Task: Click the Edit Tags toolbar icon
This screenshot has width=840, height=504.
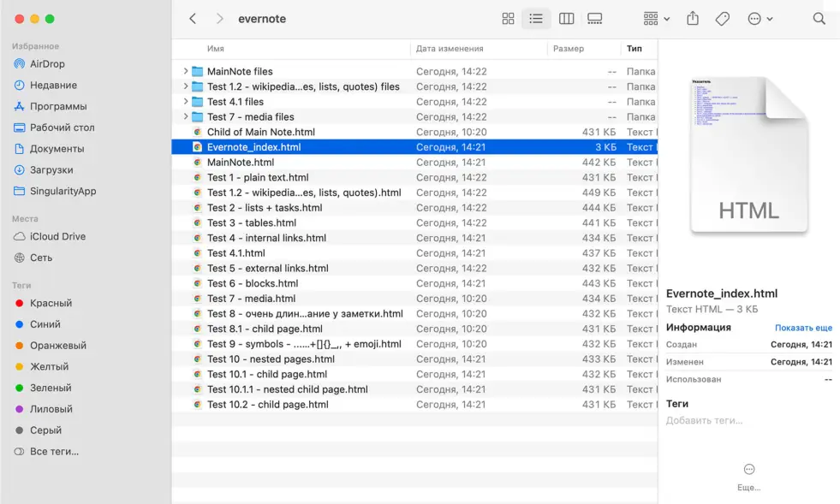Action: click(722, 19)
